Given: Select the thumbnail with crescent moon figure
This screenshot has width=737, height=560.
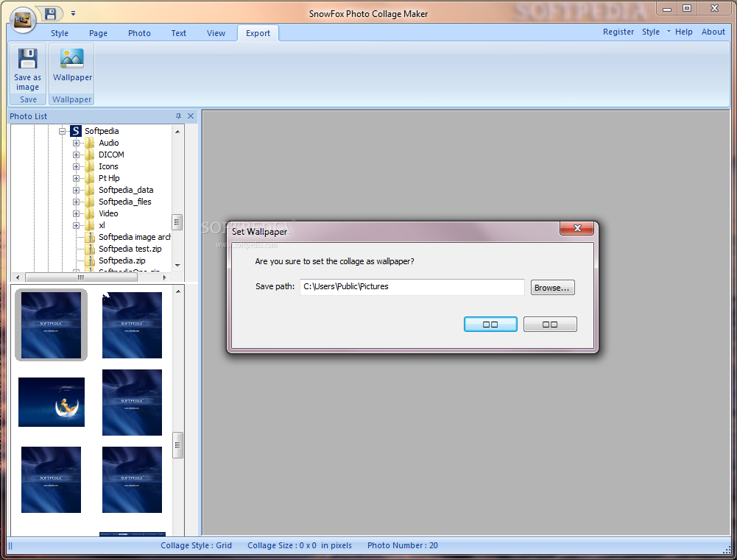Looking at the screenshot, I should pos(52,402).
